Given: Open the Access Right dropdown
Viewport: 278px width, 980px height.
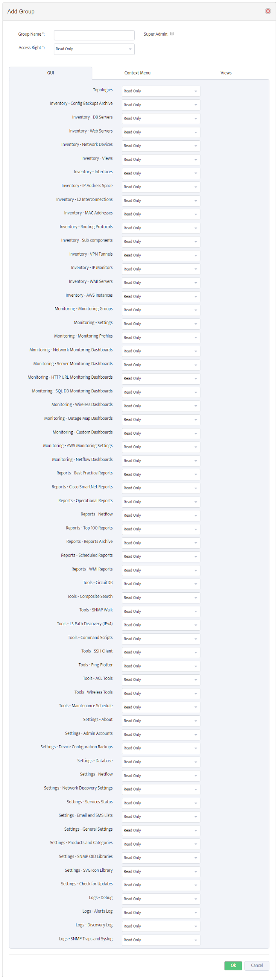Looking at the screenshot, I should [94, 49].
